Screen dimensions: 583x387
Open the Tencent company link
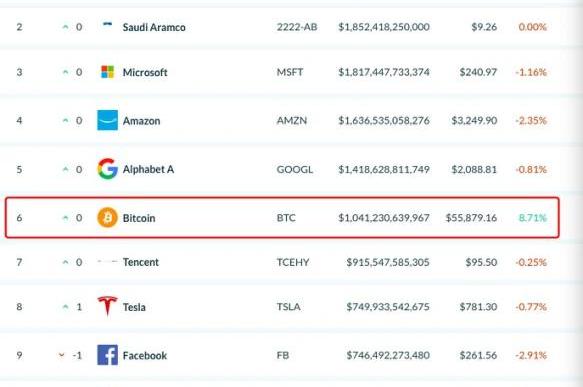(x=141, y=262)
